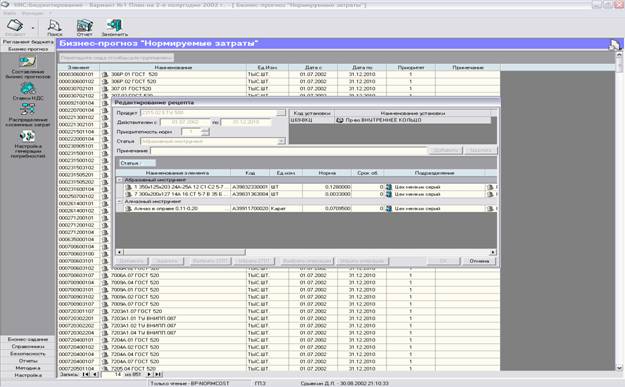Select Норма value 0.1280000
This screenshot has width=625, height=387.
point(327,187)
